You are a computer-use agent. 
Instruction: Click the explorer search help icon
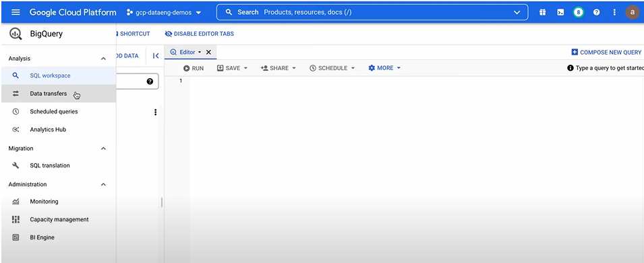(x=150, y=82)
